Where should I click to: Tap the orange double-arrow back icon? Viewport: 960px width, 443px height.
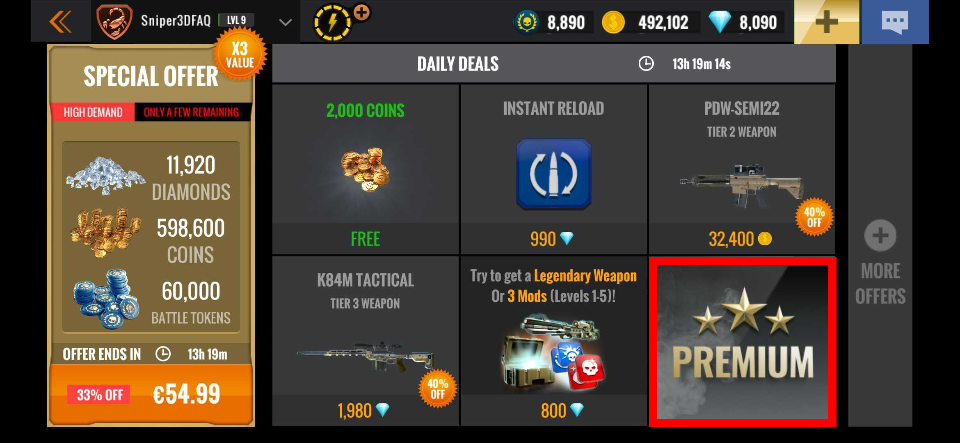click(60, 23)
